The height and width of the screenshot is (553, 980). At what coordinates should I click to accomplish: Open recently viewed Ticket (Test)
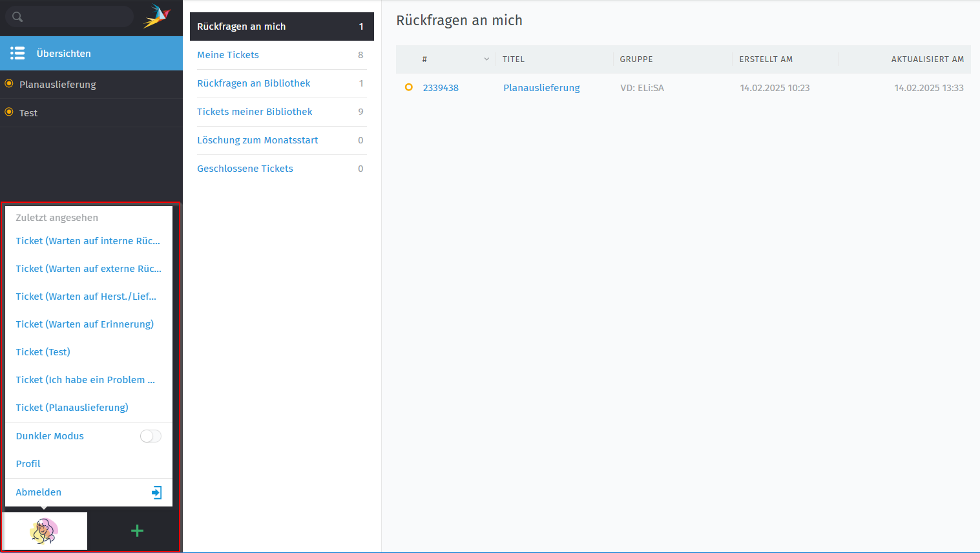pyautogui.click(x=43, y=352)
